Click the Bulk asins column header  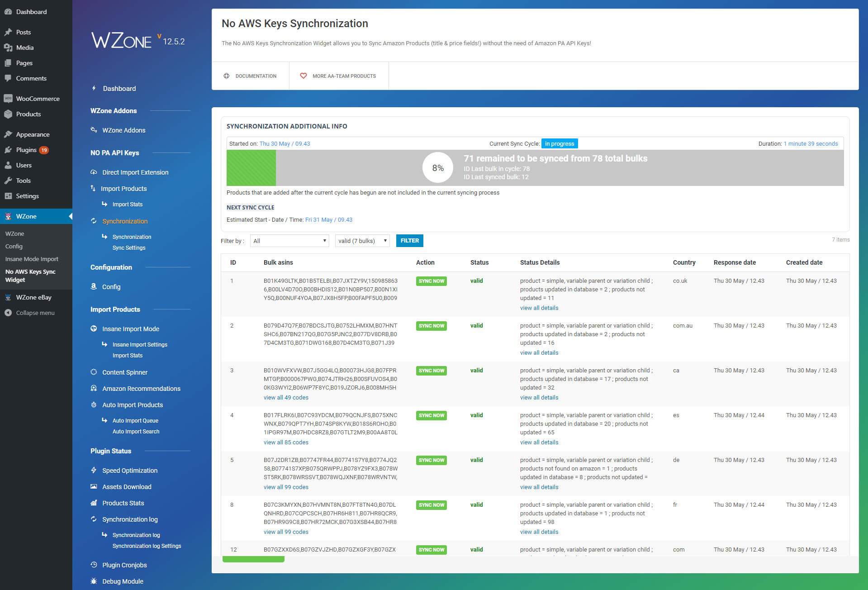tap(278, 262)
